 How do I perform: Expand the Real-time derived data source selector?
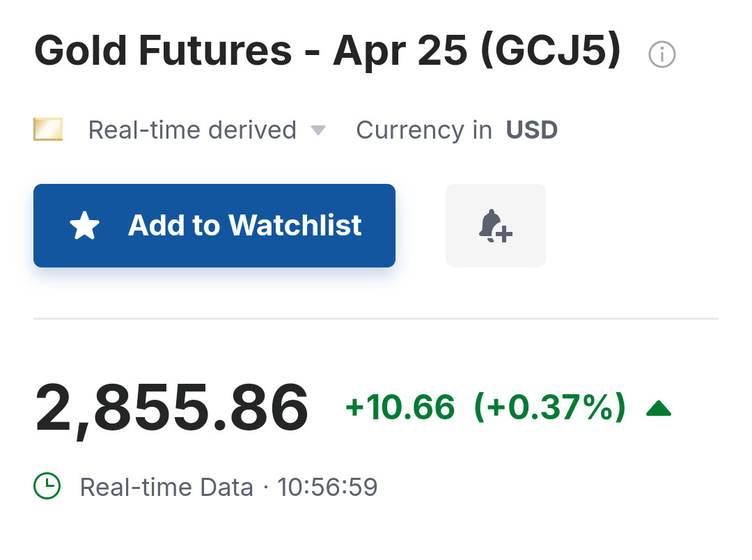coord(192,130)
